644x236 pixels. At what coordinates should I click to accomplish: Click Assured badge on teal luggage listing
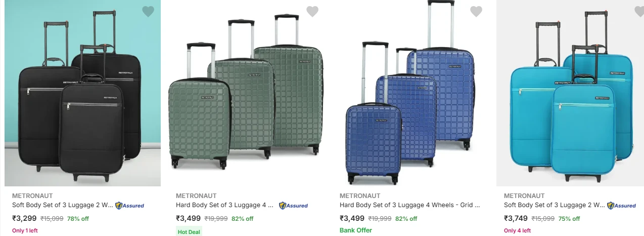tap(621, 206)
